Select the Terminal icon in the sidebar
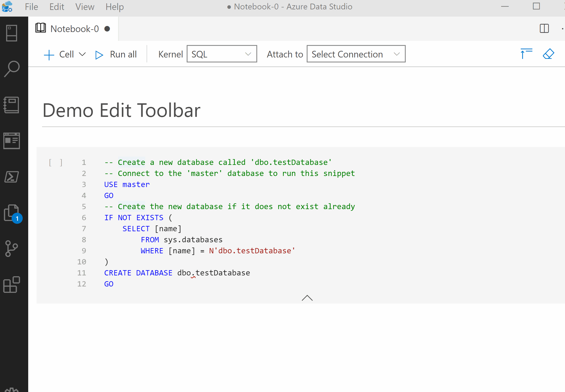Screen dimensions: 565x392 coord(12,177)
